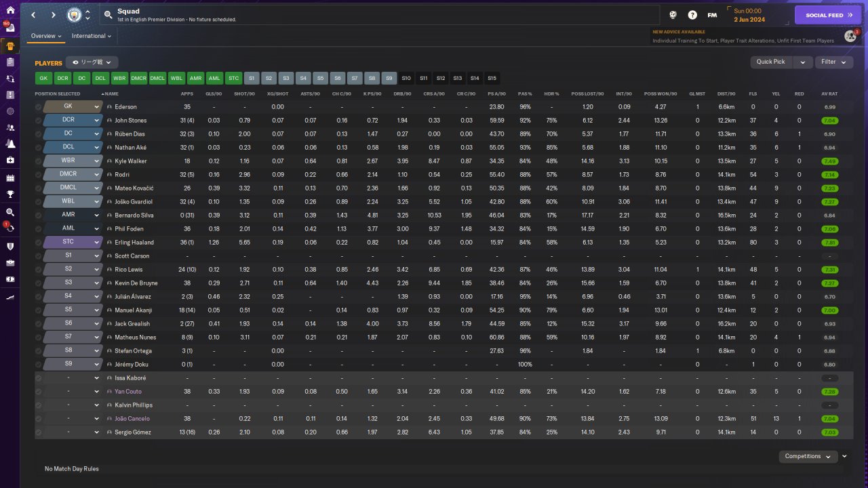Open the International tab menu
The height and width of the screenshot is (488, 868).
tap(92, 36)
